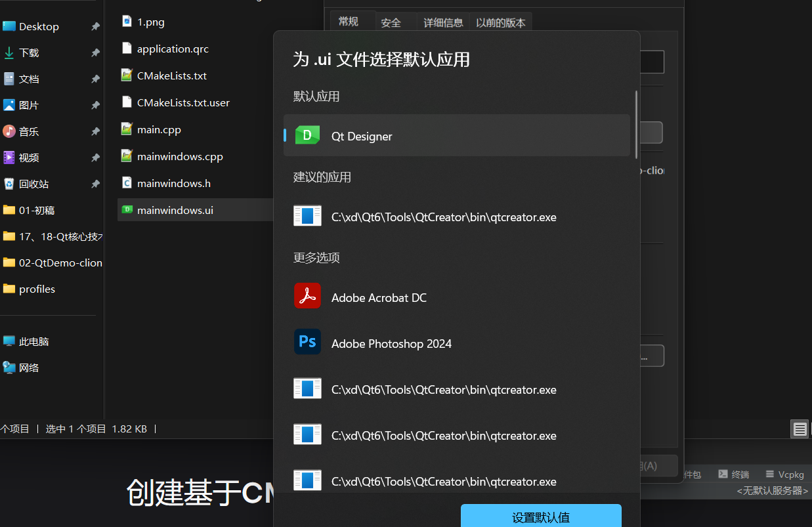Select the CMakeLists.txt.user file

point(175,102)
